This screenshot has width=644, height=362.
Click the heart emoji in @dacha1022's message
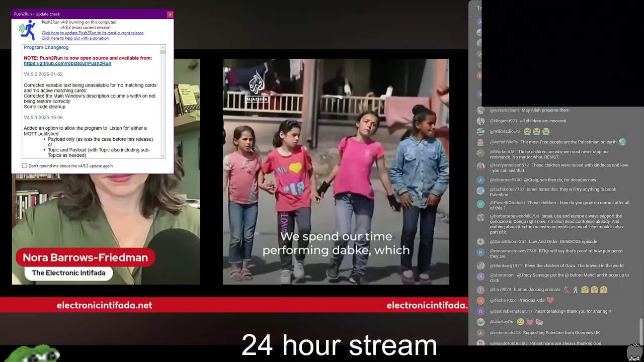(550, 301)
